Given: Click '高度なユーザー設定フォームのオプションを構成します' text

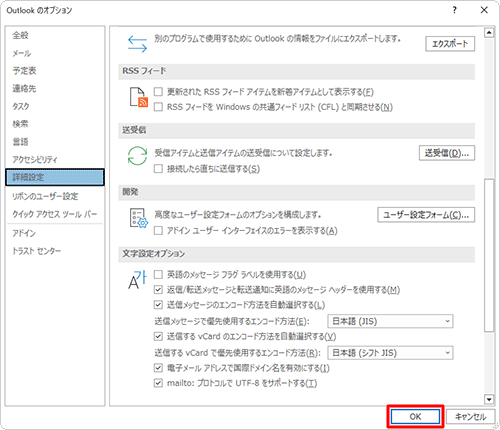Looking at the screenshot, I should (238, 215).
